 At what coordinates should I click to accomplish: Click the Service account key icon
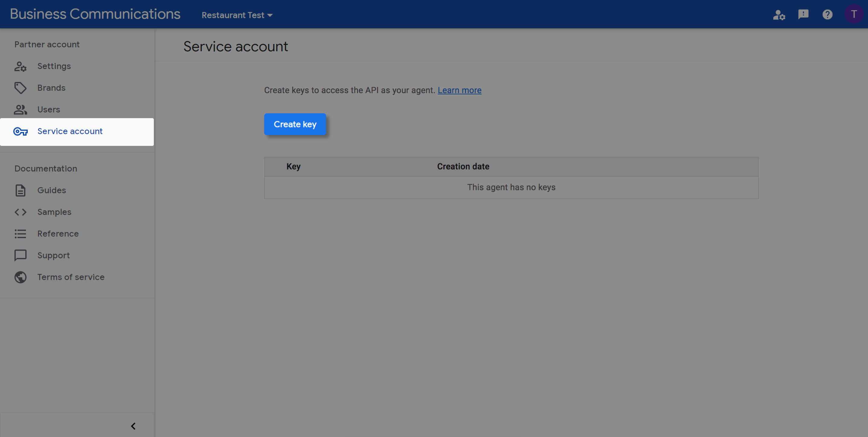[20, 131]
